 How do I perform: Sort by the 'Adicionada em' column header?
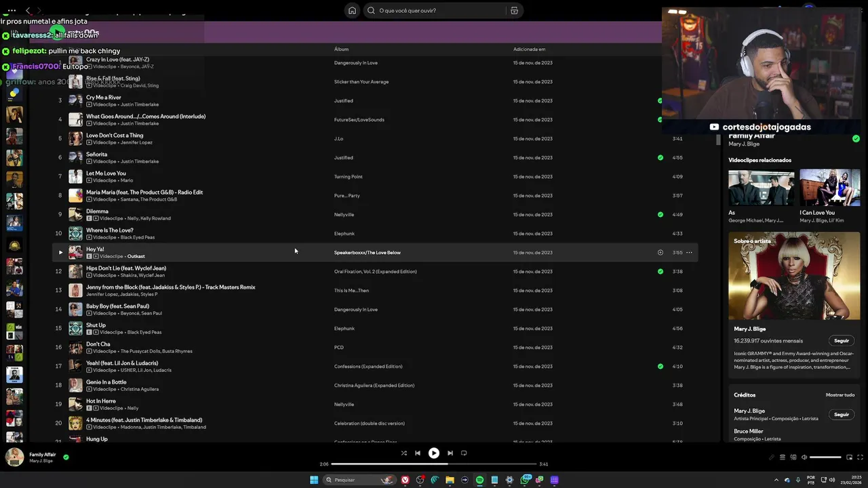tap(529, 49)
